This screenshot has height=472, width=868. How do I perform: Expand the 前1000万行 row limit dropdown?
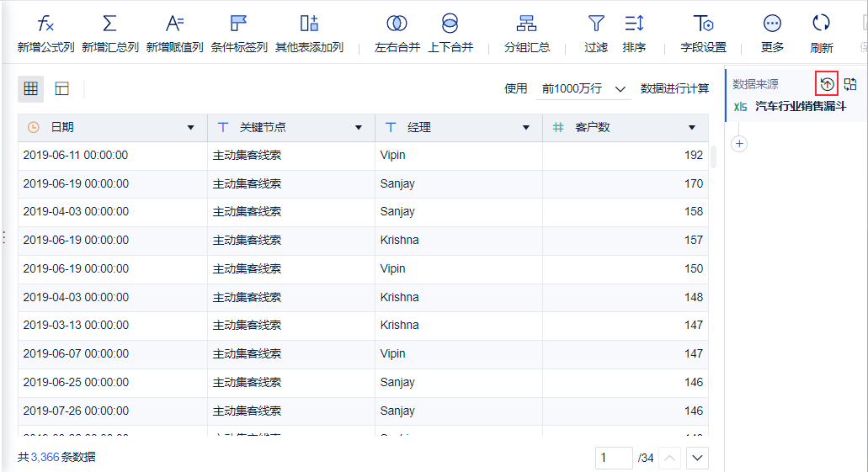pyautogui.click(x=583, y=88)
